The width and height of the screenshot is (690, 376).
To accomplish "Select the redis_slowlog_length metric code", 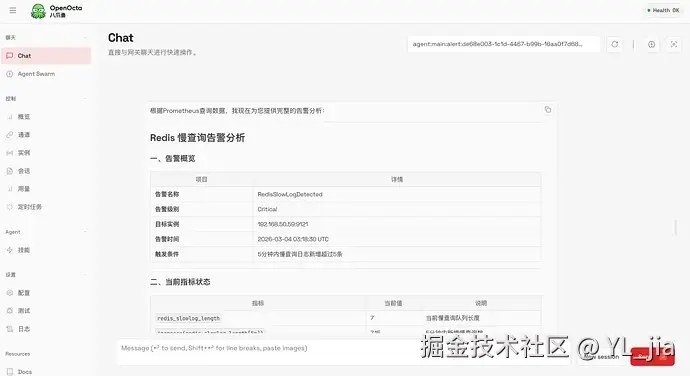I will tap(188, 318).
